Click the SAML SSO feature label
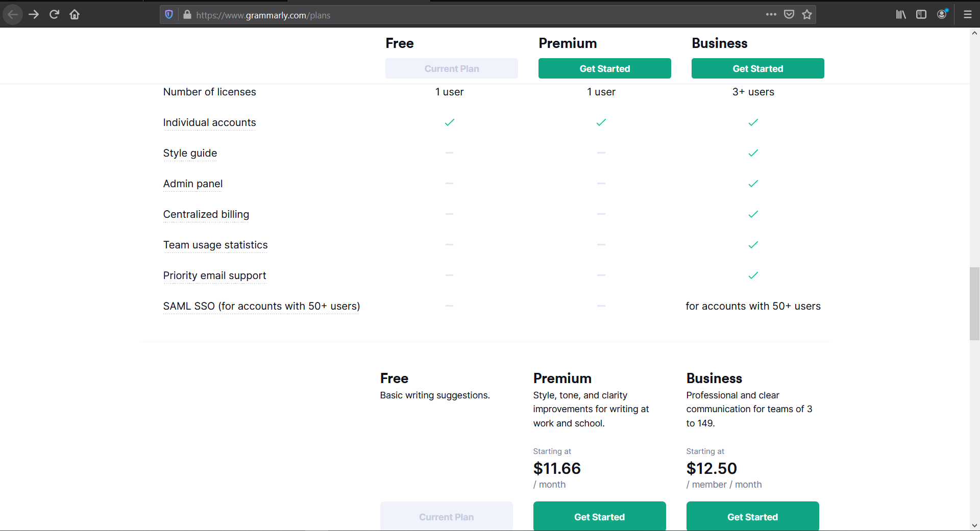 click(261, 306)
